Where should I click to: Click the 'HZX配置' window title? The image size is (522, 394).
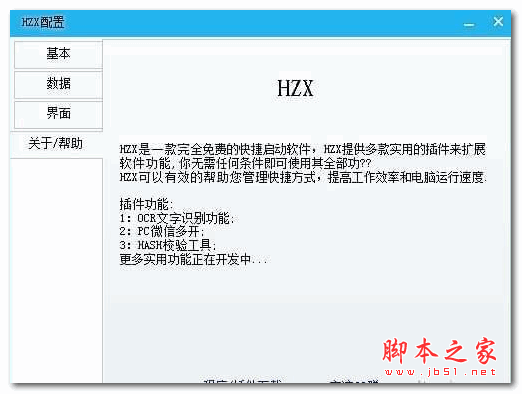(43, 23)
